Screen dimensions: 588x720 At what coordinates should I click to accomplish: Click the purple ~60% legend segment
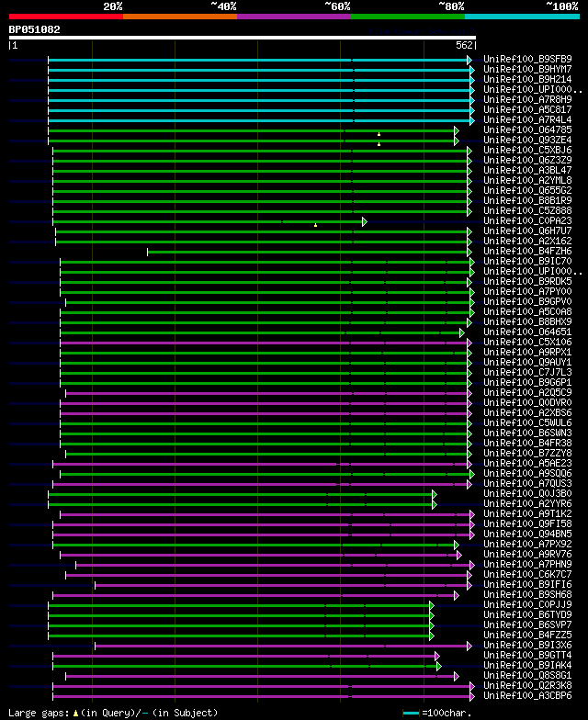(x=294, y=17)
